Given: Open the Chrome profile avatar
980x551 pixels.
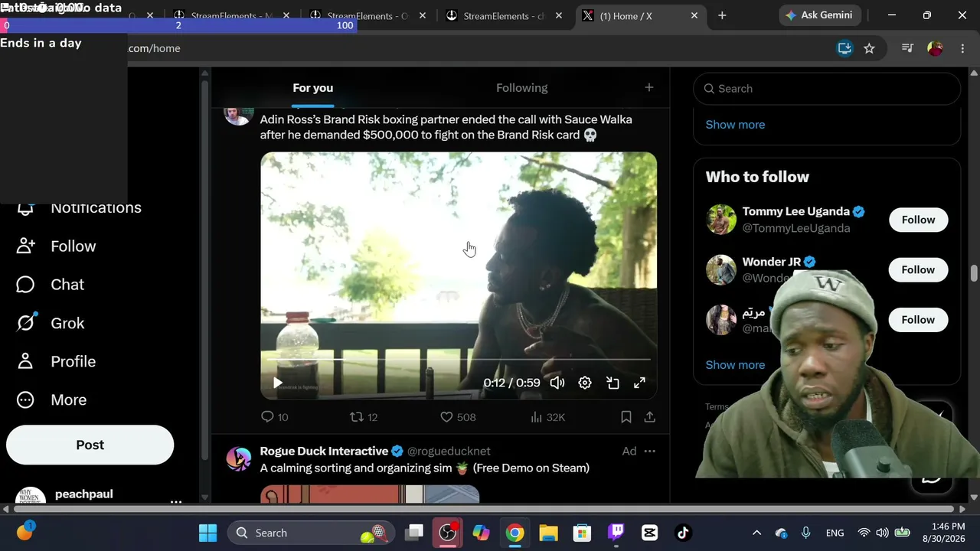Looking at the screenshot, I should 935,48.
